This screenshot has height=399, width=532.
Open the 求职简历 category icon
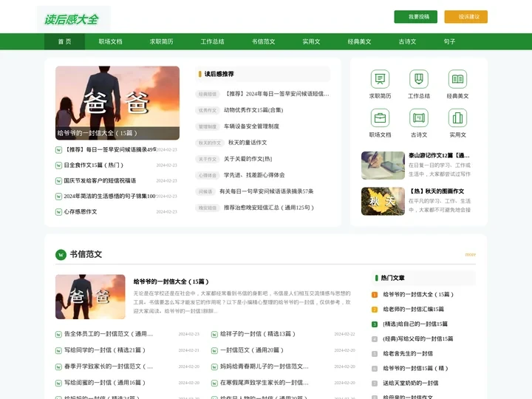(x=380, y=79)
